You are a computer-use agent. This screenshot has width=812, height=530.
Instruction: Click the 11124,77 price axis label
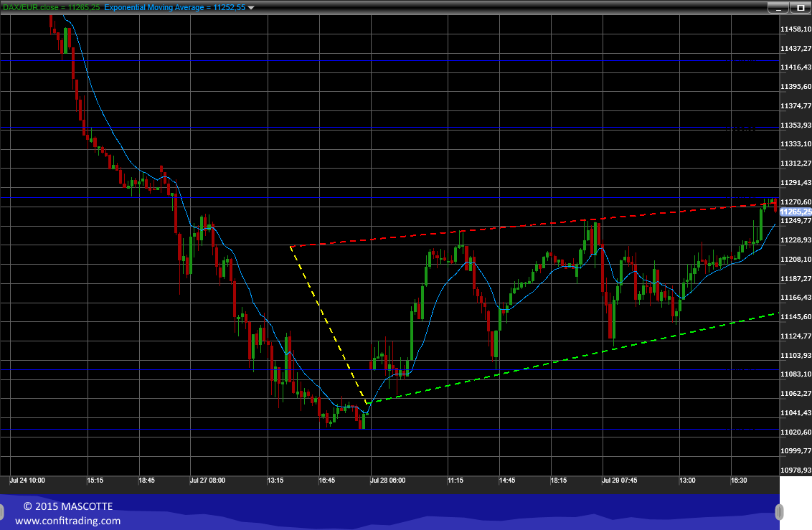(x=796, y=336)
